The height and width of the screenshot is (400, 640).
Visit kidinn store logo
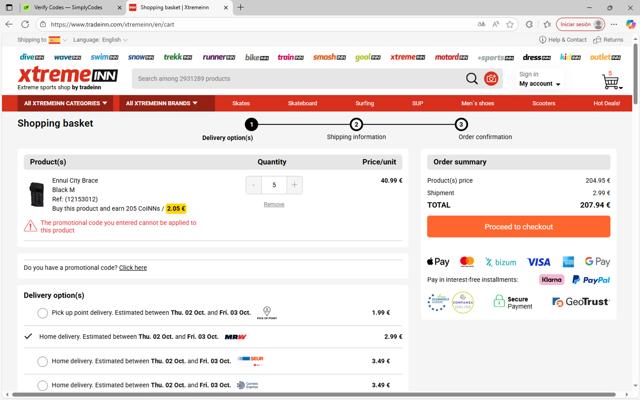click(570, 57)
